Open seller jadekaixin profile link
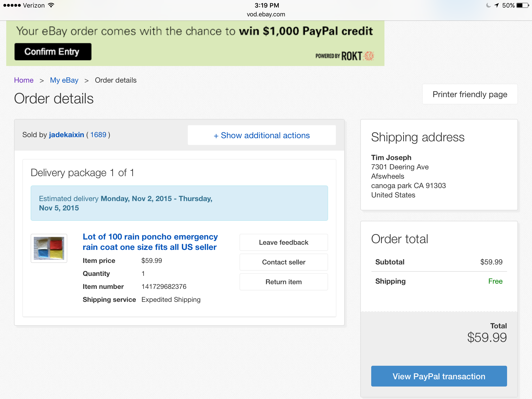This screenshot has height=399, width=532. coord(66,135)
